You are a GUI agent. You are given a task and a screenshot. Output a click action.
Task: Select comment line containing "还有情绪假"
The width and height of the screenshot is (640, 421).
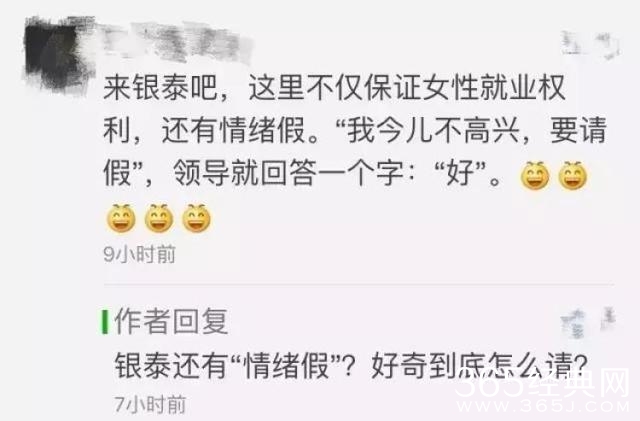pyautogui.click(x=354, y=131)
